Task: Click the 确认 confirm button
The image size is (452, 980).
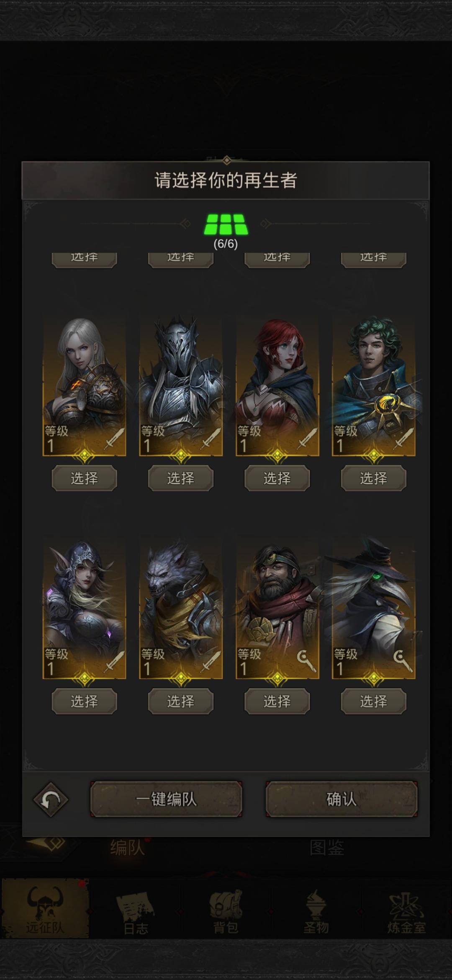Action: tap(342, 799)
